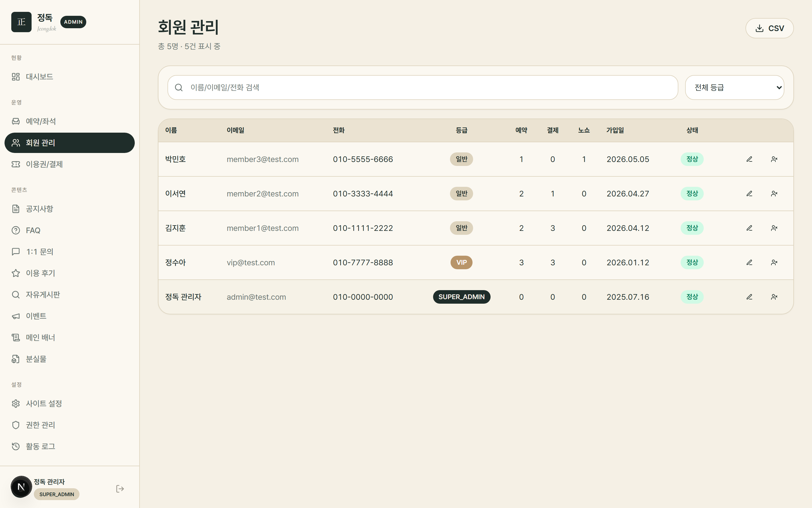Viewport: 812px width, 508px height.
Task: Click the 이벤트 megaphone icon
Action: click(x=16, y=316)
